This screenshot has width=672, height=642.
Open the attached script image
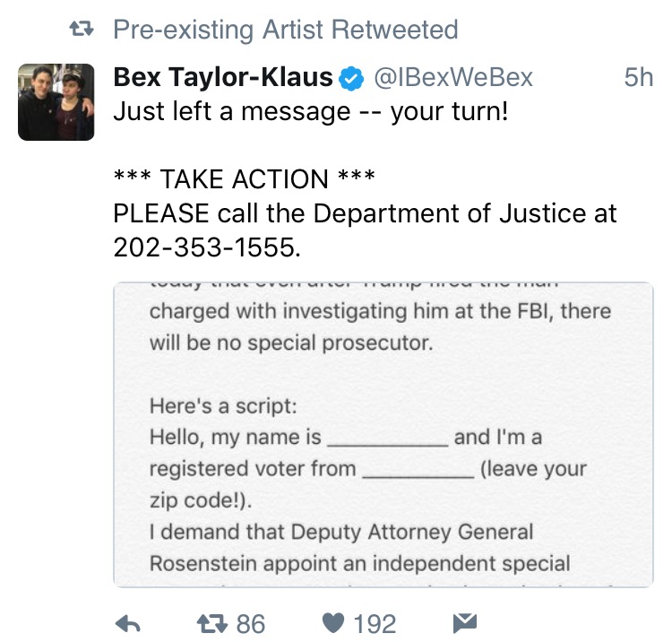383,435
